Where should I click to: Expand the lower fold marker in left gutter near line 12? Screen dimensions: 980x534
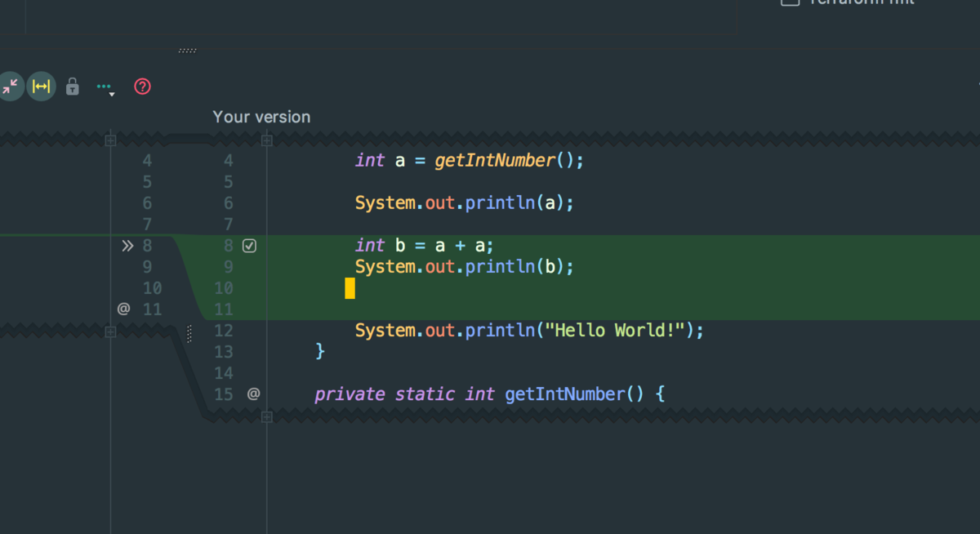[111, 332]
